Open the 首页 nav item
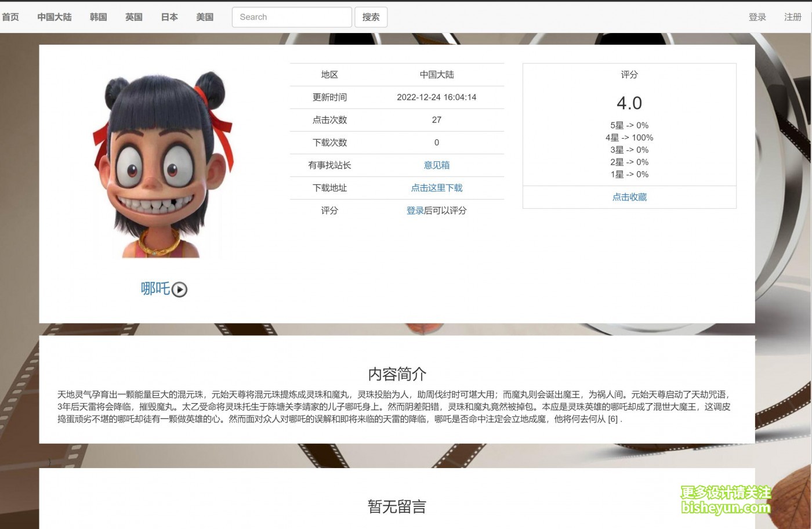 pyautogui.click(x=10, y=17)
